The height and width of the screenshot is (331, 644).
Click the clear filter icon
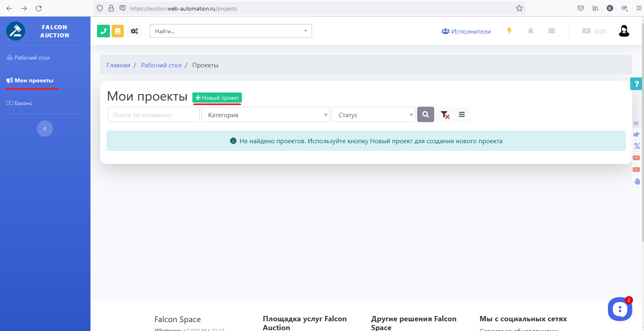[445, 115]
